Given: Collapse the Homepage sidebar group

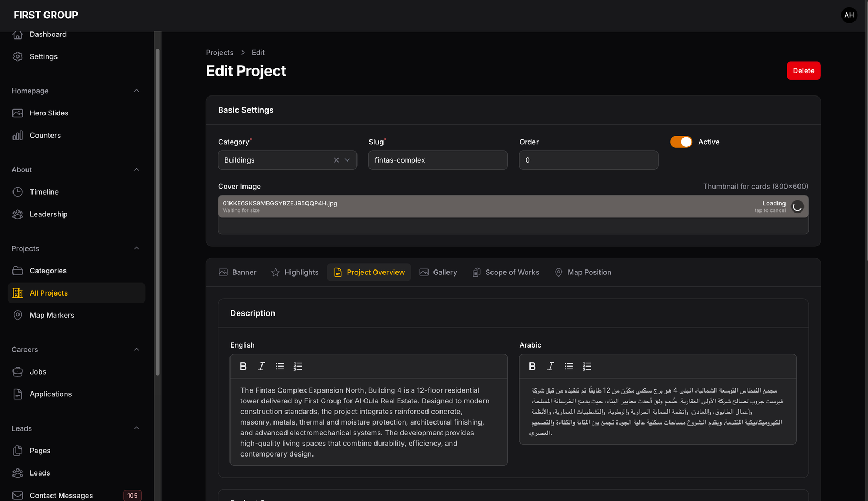Looking at the screenshot, I should tap(137, 91).
